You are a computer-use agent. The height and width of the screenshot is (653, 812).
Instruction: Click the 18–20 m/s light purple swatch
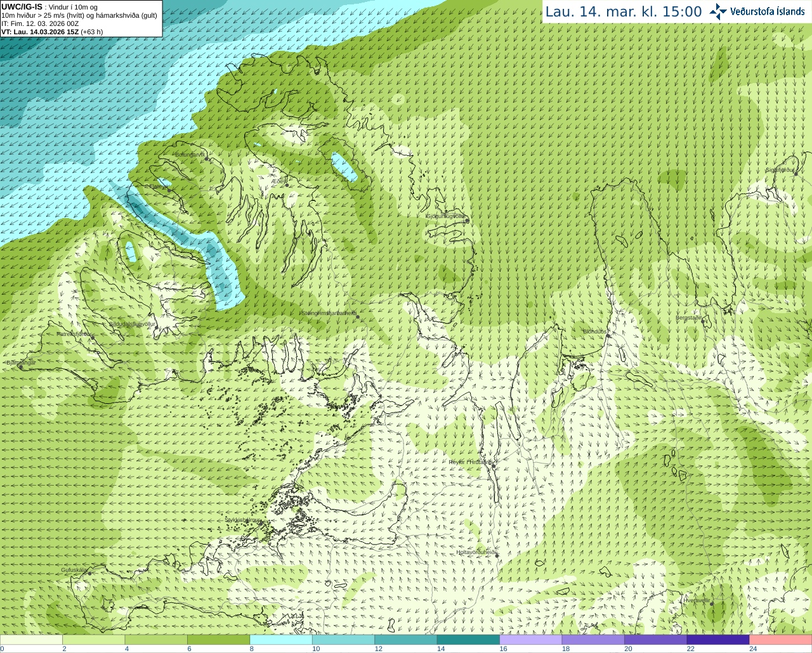click(x=593, y=640)
